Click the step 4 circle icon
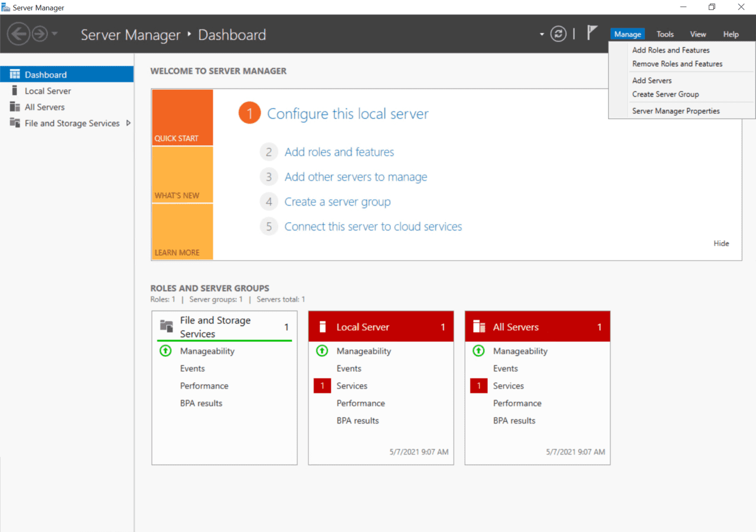The height and width of the screenshot is (532, 756). point(269,202)
